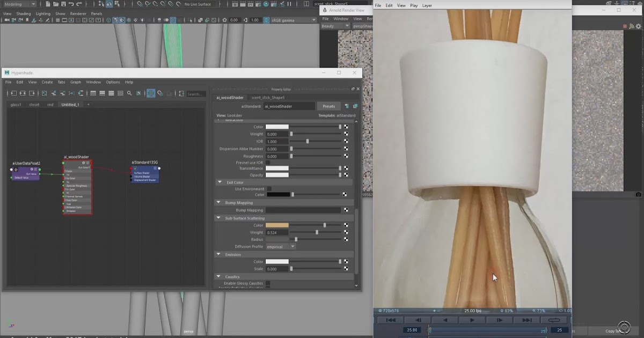644x338 pixels.
Task: Click the map button beside Bump Mapping field
Action: (x=346, y=210)
